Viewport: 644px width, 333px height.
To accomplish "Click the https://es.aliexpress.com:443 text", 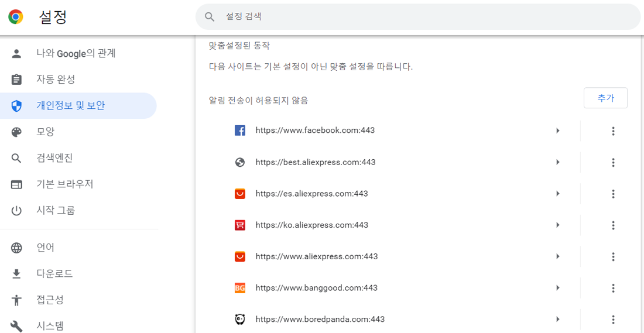I will click(x=311, y=193).
